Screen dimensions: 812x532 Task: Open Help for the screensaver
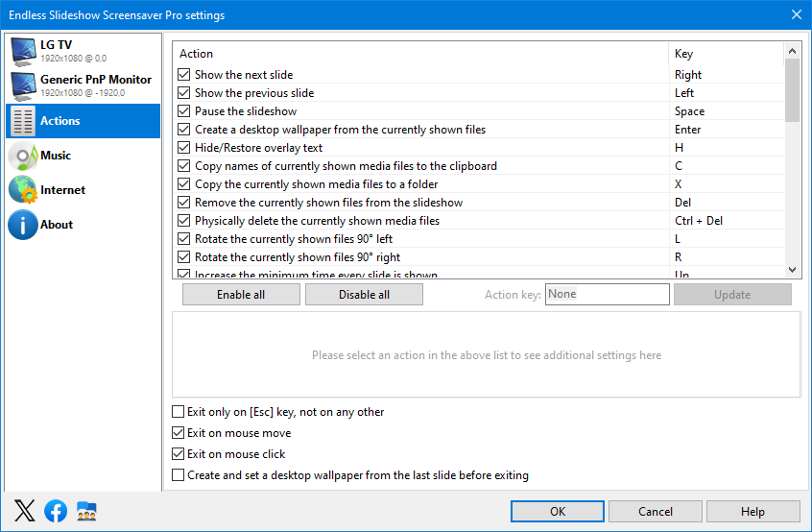tap(752, 511)
